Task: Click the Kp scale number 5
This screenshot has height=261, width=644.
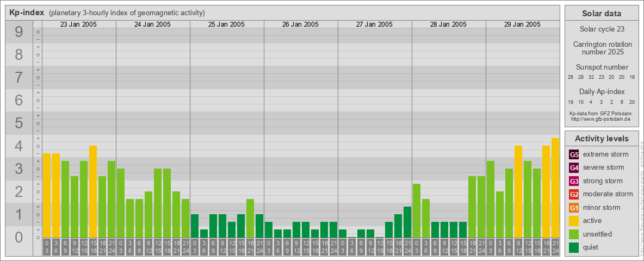Action: pyautogui.click(x=18, y=123)
